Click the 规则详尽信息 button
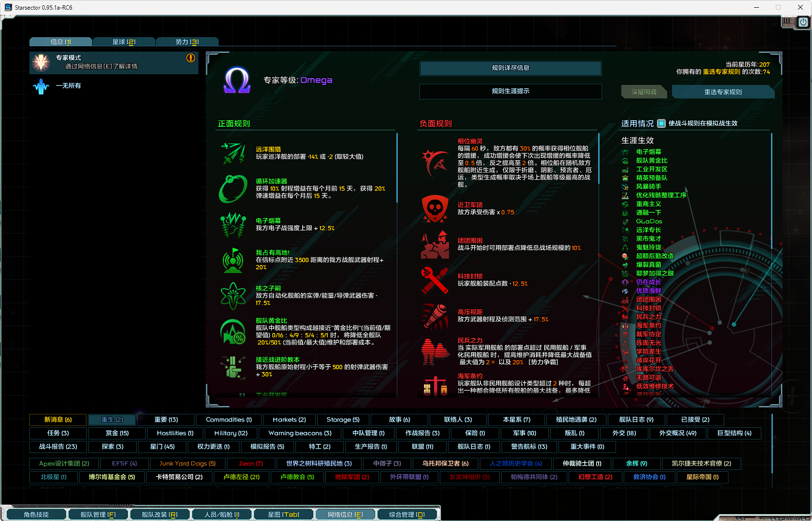 tap(510, 68)
